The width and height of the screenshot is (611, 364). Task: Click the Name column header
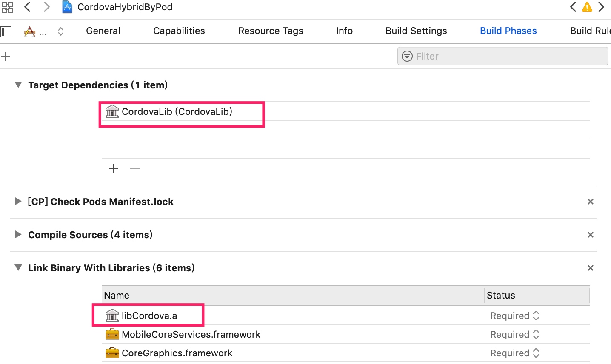coord(293,295)
